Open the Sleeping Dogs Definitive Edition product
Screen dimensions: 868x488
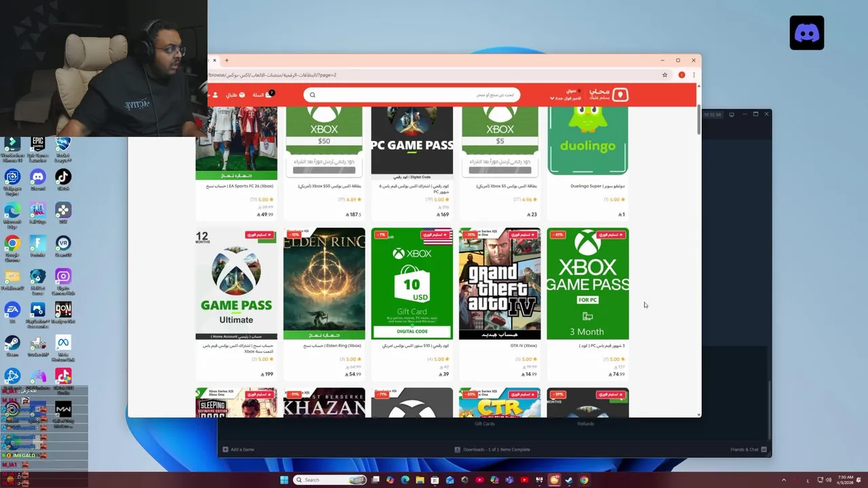[236, 403]
